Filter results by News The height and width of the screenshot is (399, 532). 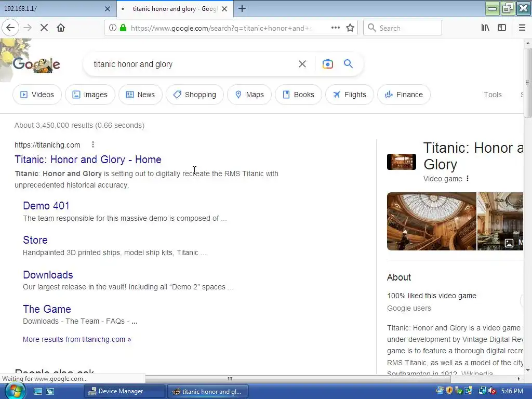[140, 95]
